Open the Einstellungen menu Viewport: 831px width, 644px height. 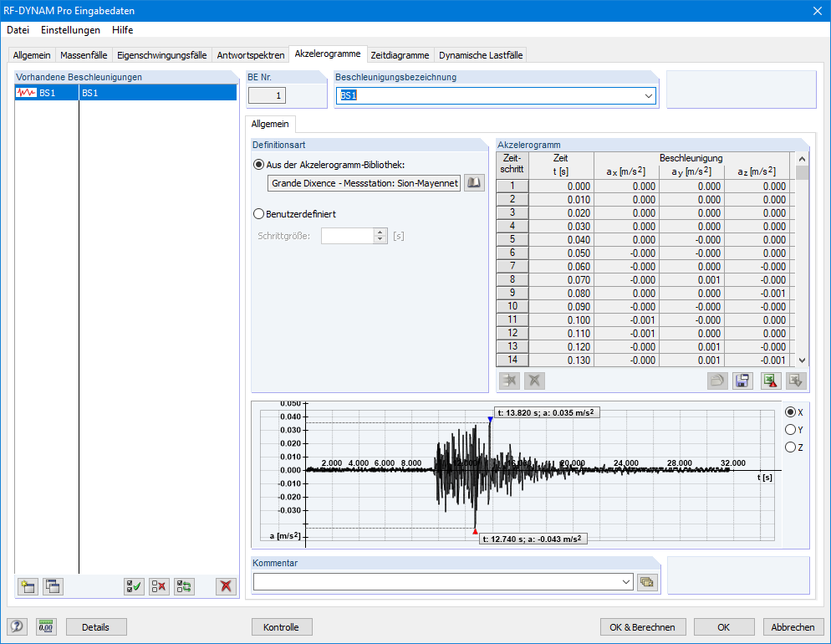[x=70, y=30]
